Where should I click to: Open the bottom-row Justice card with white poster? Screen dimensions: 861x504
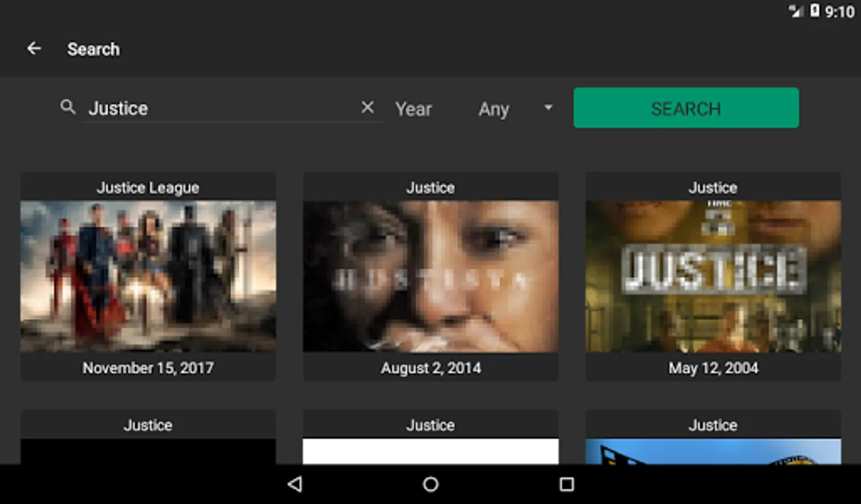coord(430,437)
